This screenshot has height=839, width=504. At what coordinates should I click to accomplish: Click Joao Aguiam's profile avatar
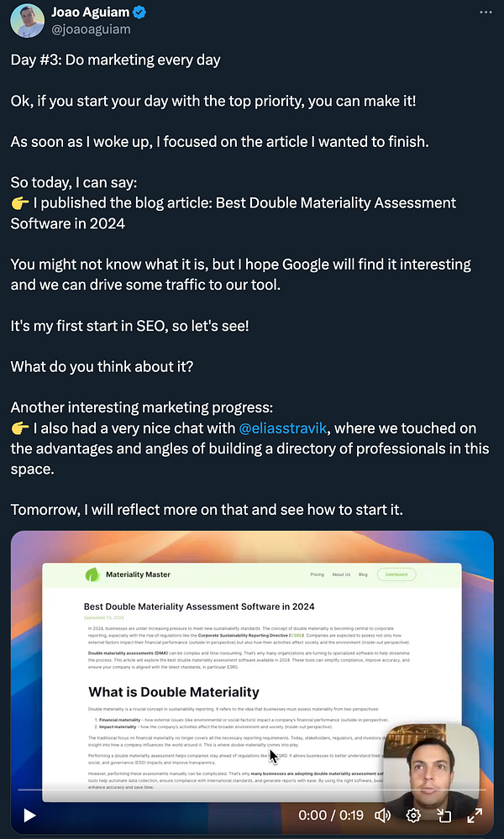tap(27, 21)
